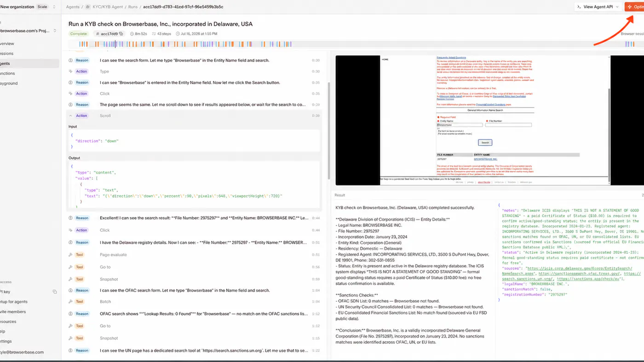Click the action icon on the 0:44 Click step
The width and height of the screenshot is (644, 362).
tap(71, 230)
